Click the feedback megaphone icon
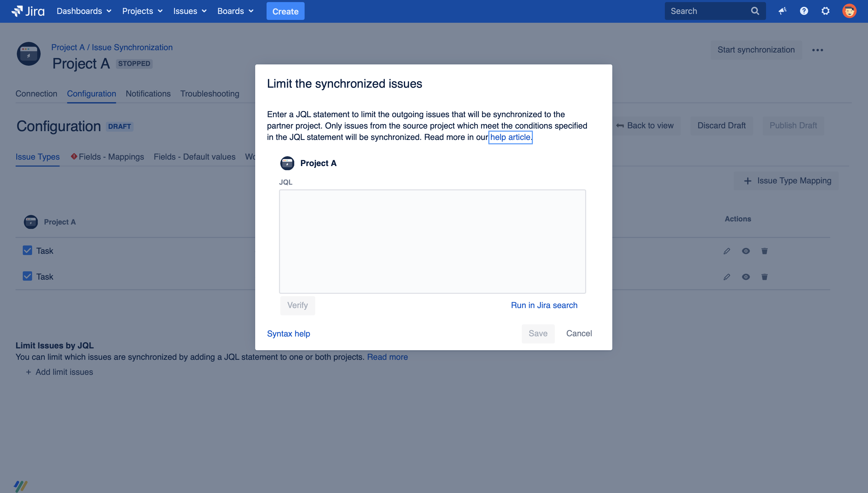868x493 pixels. click(782, 11)
